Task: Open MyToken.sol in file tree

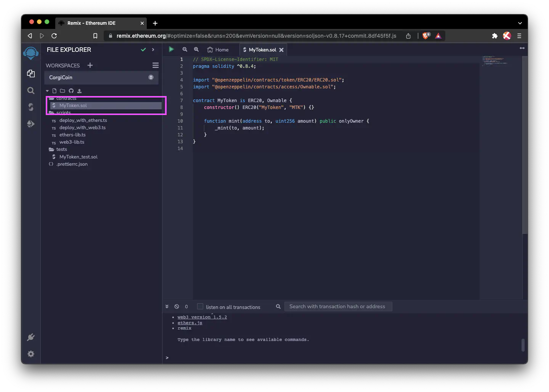Action: point(106,106)
